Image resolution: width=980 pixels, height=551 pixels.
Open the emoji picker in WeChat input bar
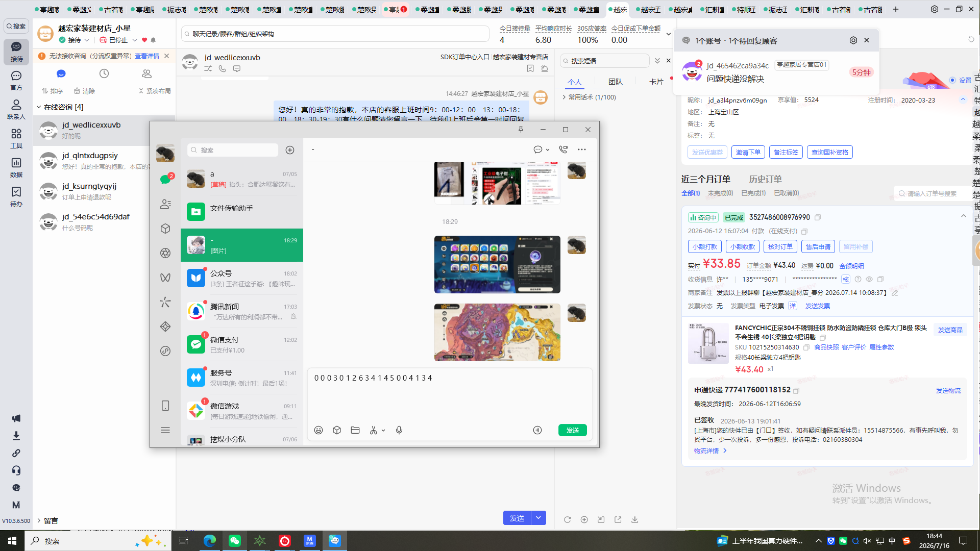(318, 430)
